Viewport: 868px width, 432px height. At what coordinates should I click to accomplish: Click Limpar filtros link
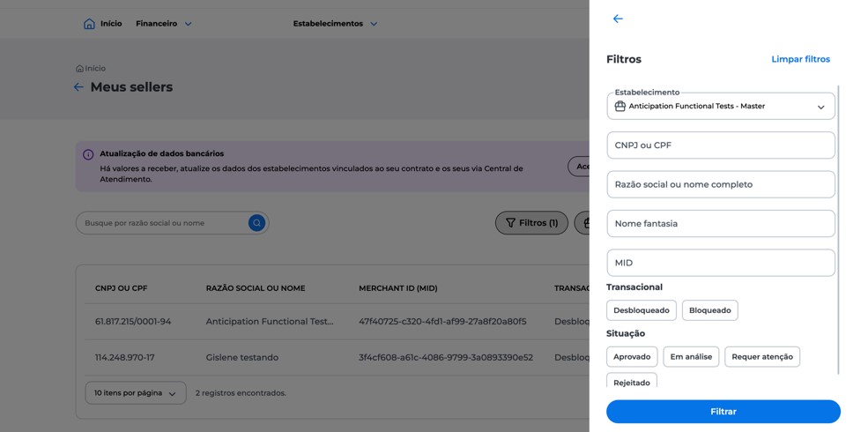click(x=800, y=59)
